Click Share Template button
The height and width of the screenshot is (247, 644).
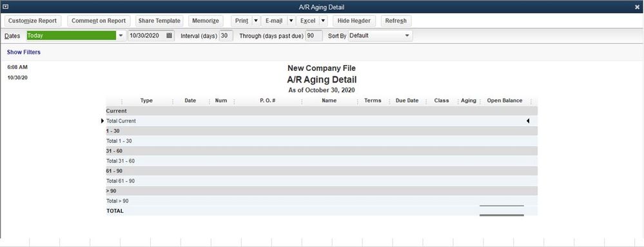pos(159,21)
